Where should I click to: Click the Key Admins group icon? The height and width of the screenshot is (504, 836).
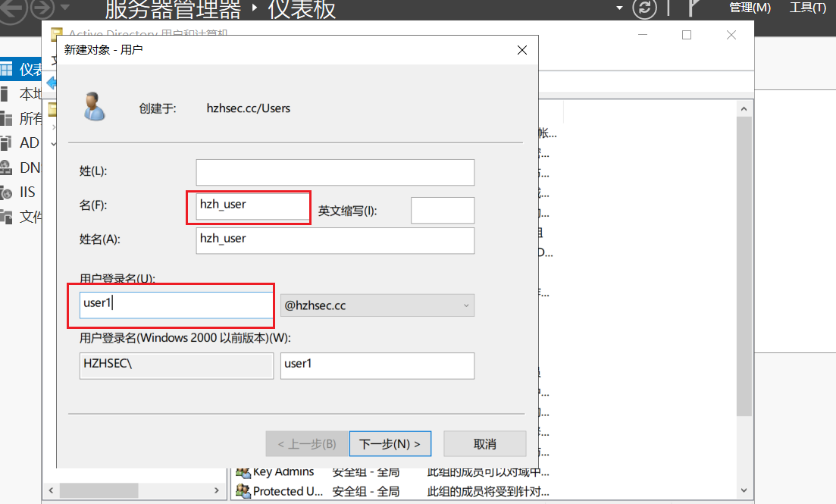243,471
